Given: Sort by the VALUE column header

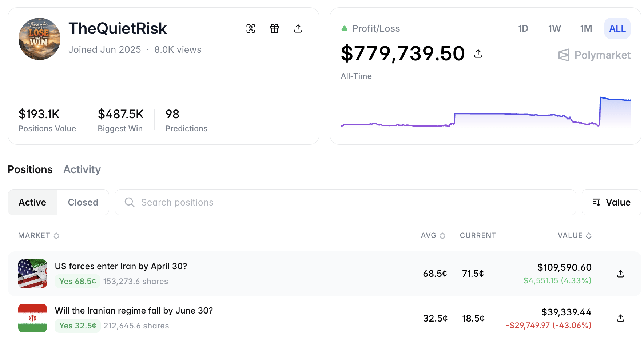Looking at the screenshot, I should coord(574,235).
